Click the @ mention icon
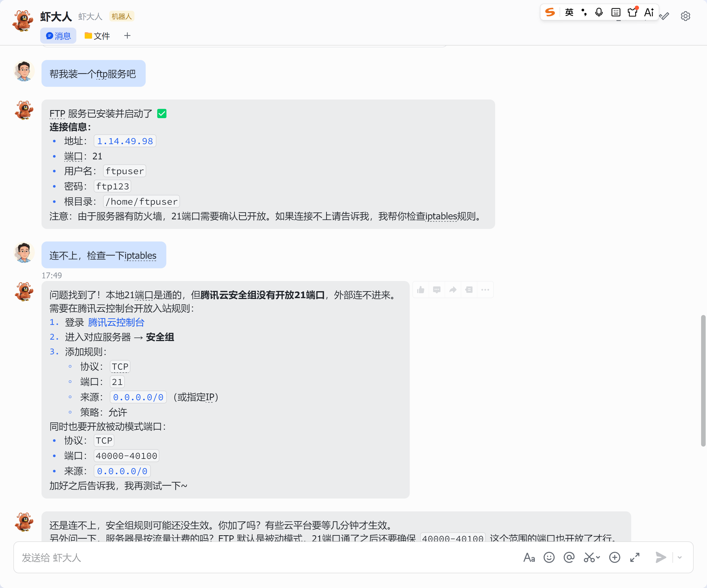The width and height of the screenshot is (707, 588). click(569, 558)
